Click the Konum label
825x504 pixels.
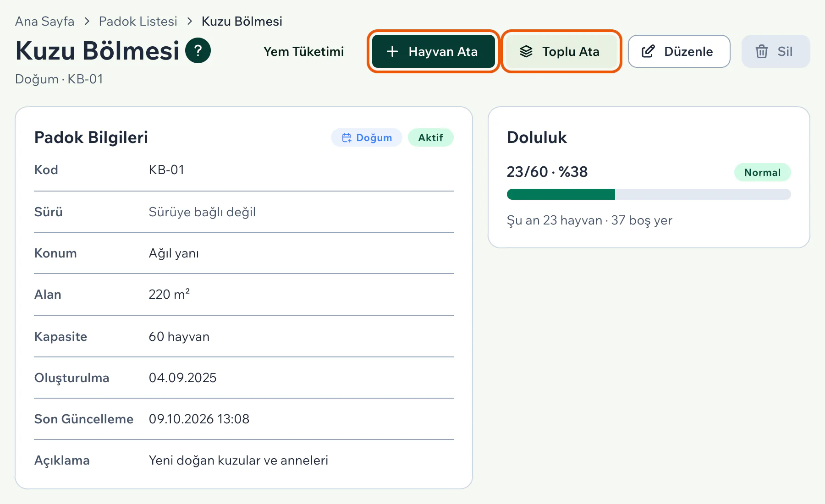[x=55, y=253]
